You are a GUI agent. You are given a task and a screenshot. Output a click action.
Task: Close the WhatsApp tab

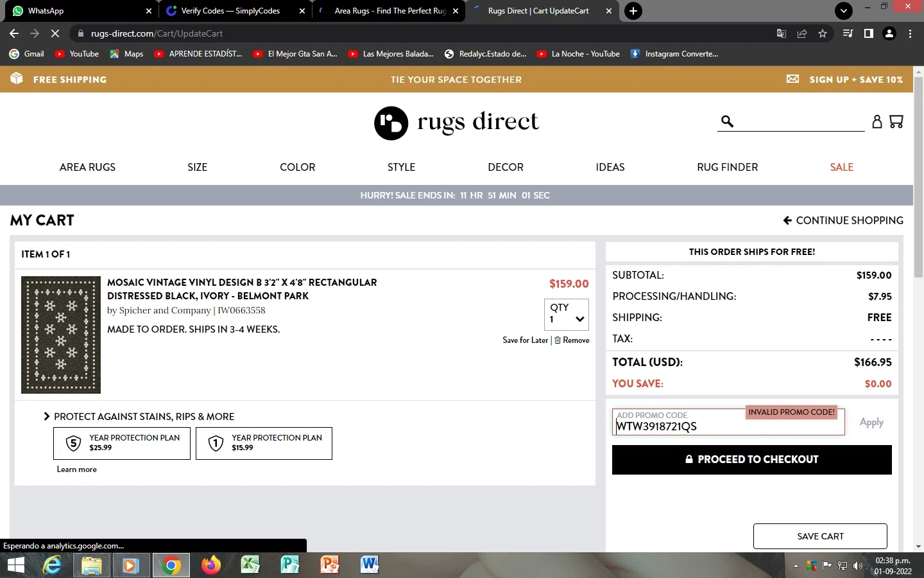pos(149,11)
